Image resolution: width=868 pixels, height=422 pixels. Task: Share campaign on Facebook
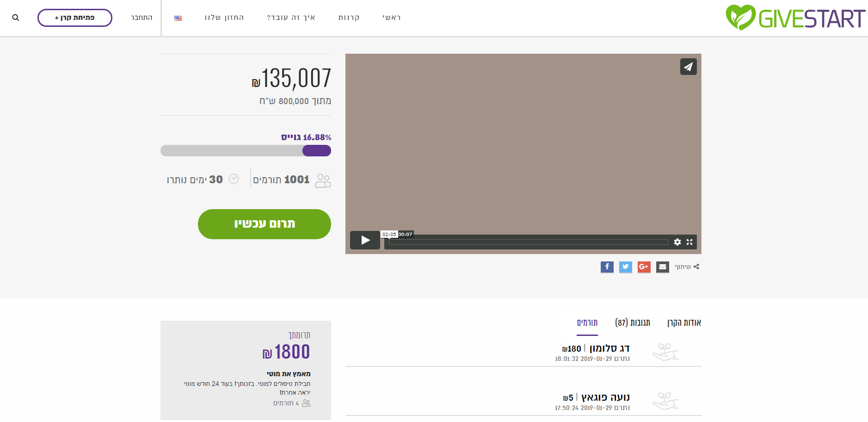(607, 267)
